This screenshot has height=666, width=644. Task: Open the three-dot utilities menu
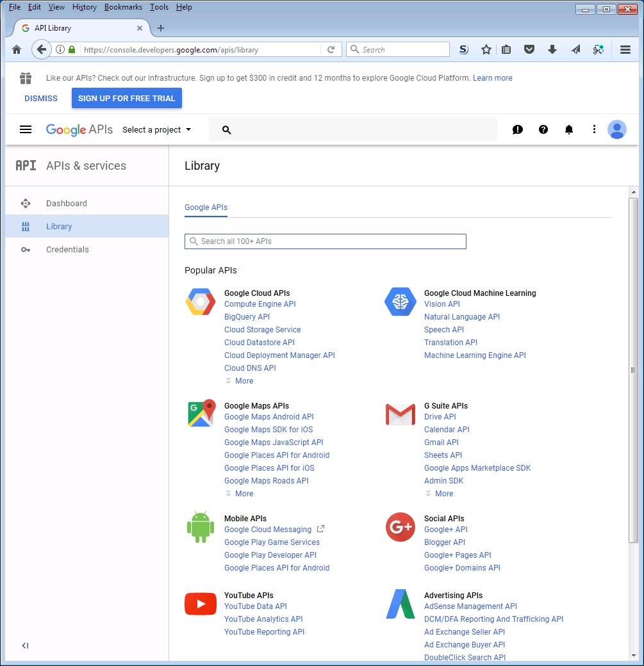pyautogui.click(x=594, y=129)
